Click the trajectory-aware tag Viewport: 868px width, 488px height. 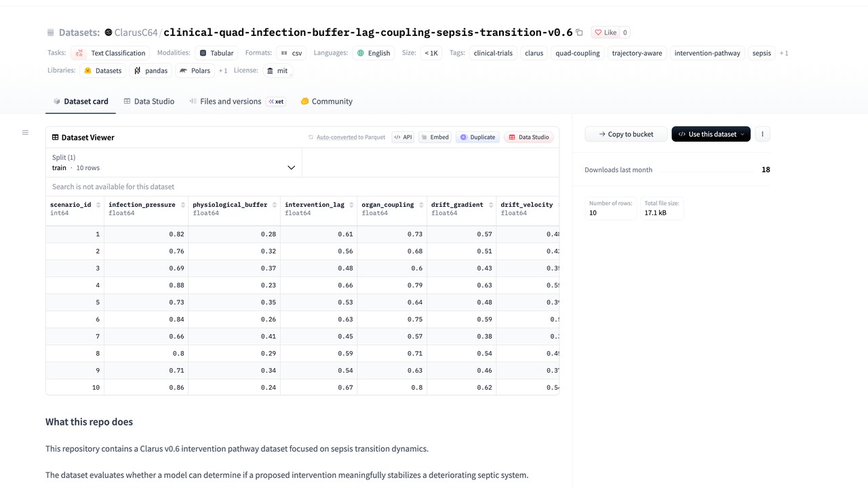[637, 53]
